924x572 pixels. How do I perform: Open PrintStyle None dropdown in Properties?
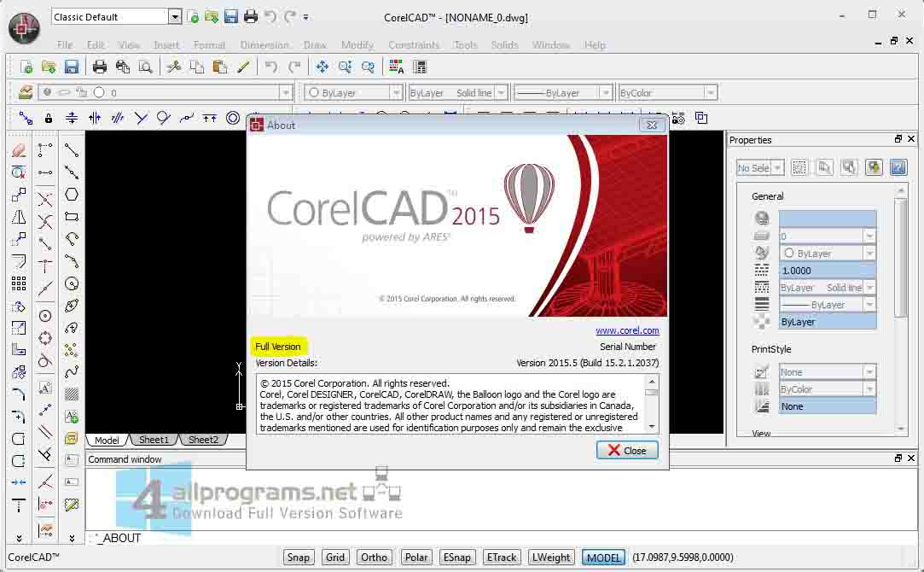828,372
